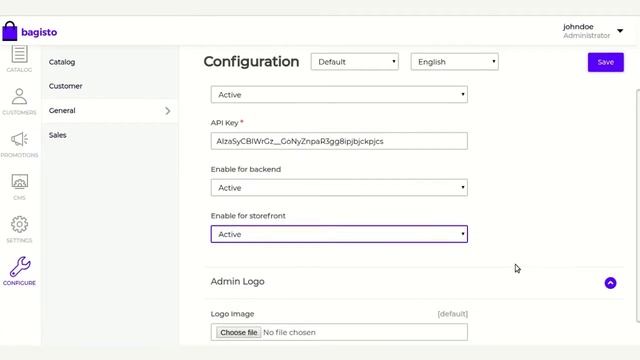Click the chevron next to General
The height and width of the screenshot is (360, 640).
(x=167, y=111)
